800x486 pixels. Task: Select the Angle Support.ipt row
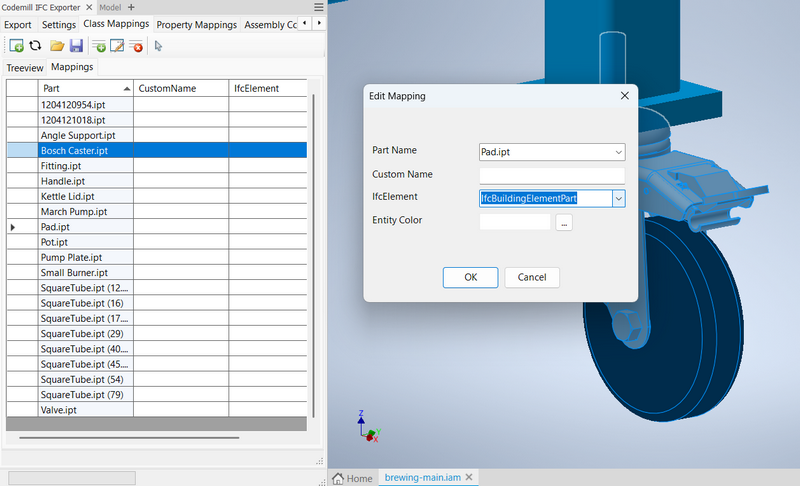[157, 135]
